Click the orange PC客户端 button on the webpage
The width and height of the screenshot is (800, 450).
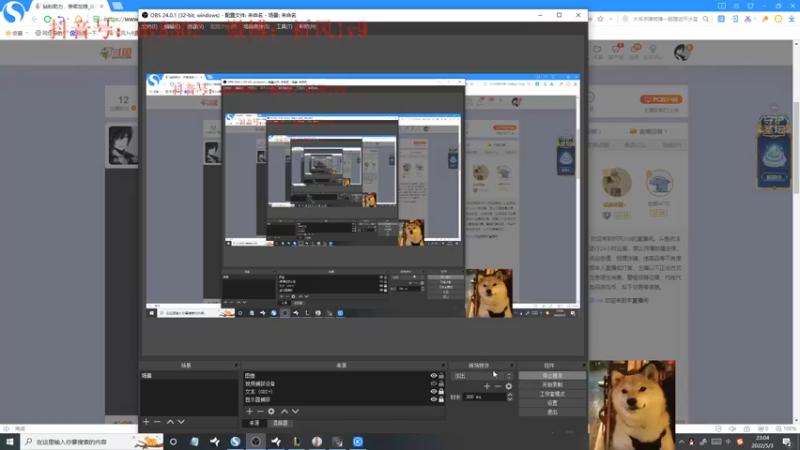point(661,99)
